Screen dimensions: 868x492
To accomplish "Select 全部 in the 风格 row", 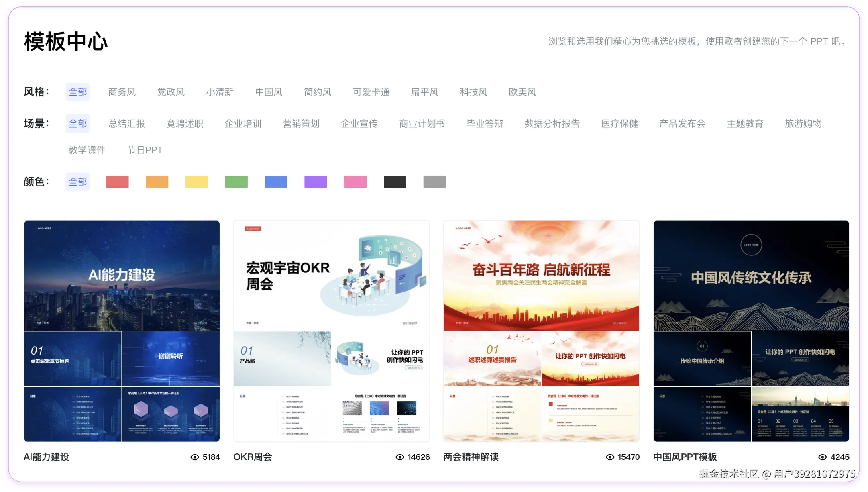I will 77,92.
